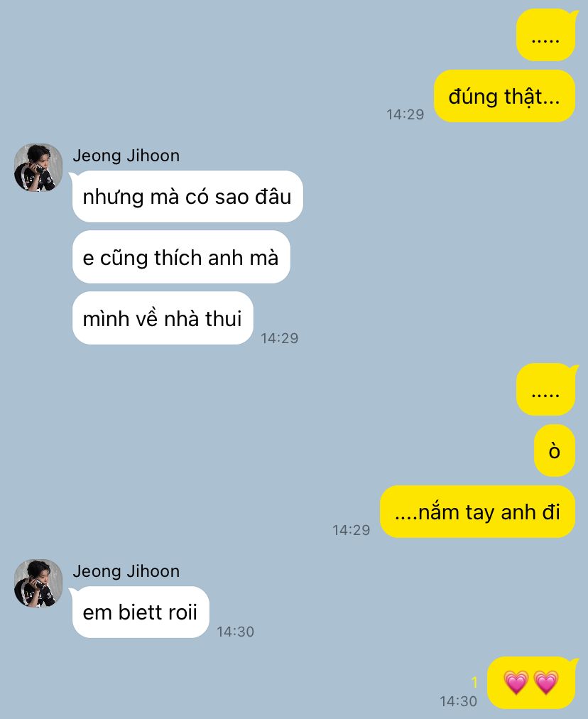588x719 pixels.
Task: Click the 14:29 timestamp near 'mình về nhà thui'
Action: (x=280, y=338)
